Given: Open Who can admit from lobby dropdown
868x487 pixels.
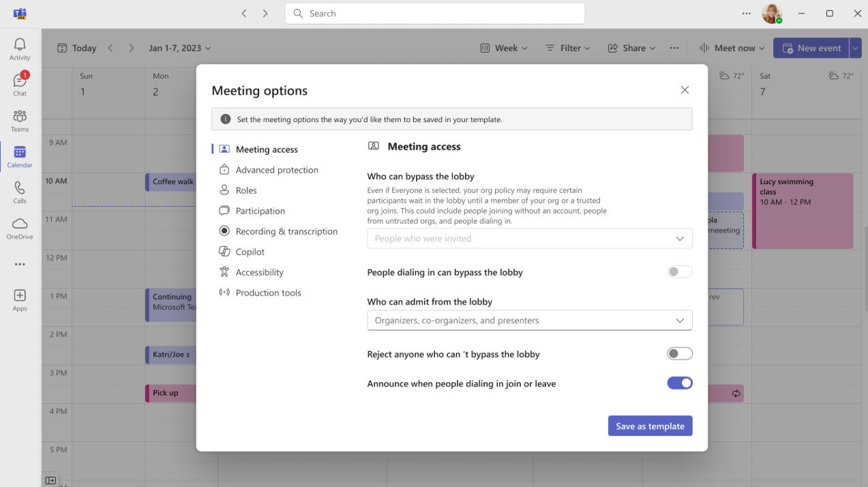Looking at the screenshot, I should point(530,321).
